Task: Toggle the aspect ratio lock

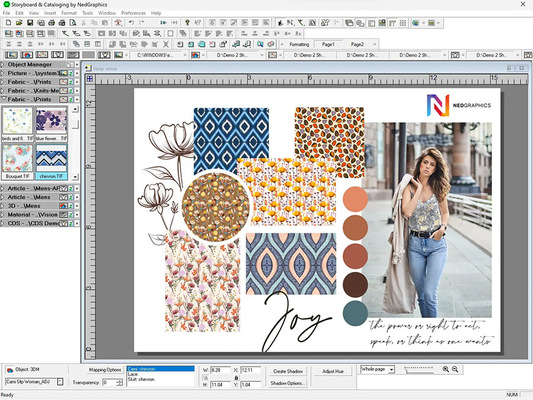Action: tap(236, 378)
